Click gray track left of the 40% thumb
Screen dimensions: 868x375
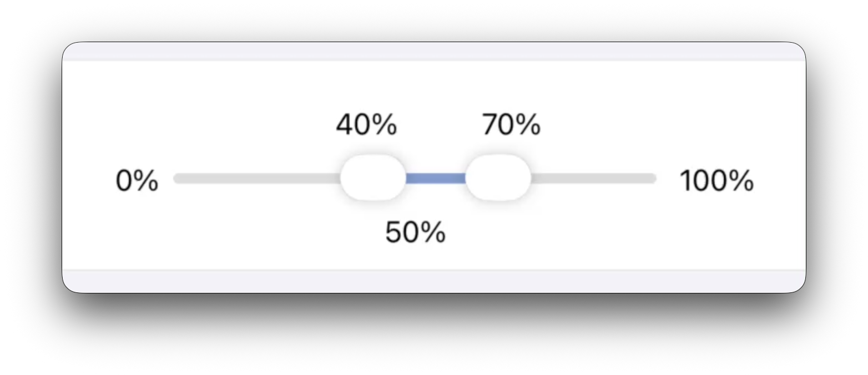pos(255,178)
